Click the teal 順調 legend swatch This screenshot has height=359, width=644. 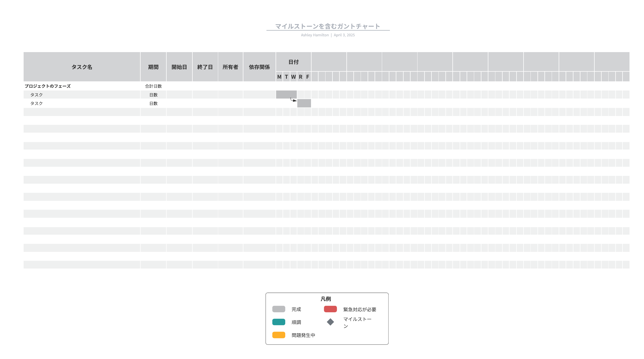279,322
